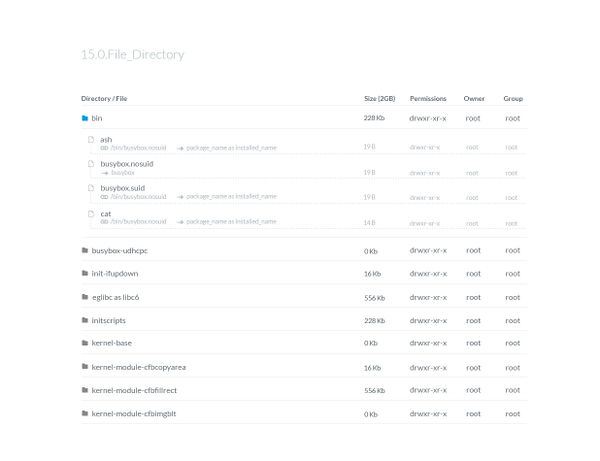Collapse the open bin folder
600x461 pixels.
tap(97, 118)
